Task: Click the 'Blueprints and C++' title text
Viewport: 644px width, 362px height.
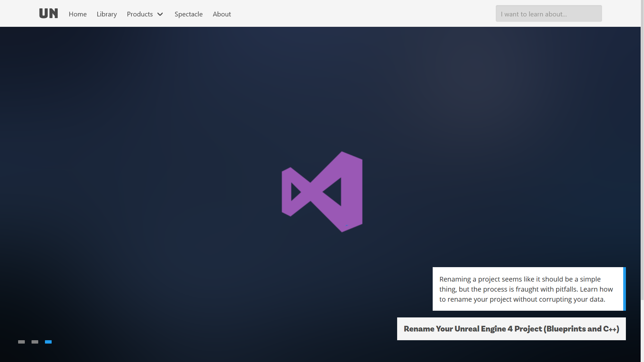Action: (x=582, y=329)
